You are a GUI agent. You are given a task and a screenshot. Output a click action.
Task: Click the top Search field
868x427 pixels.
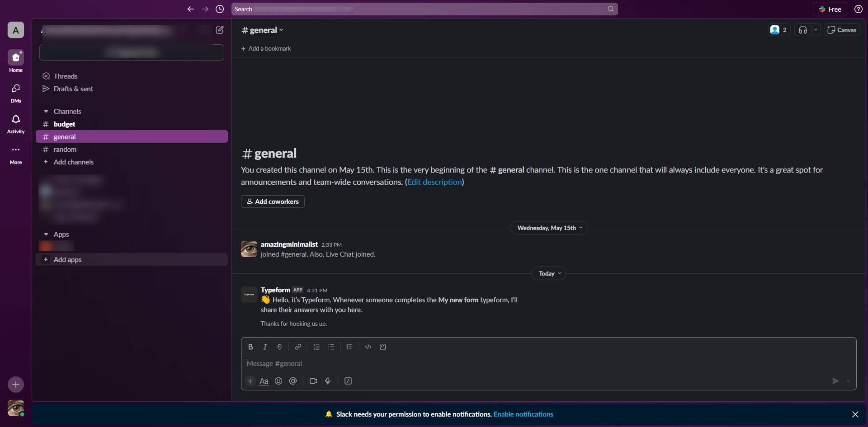coord(425,9)
